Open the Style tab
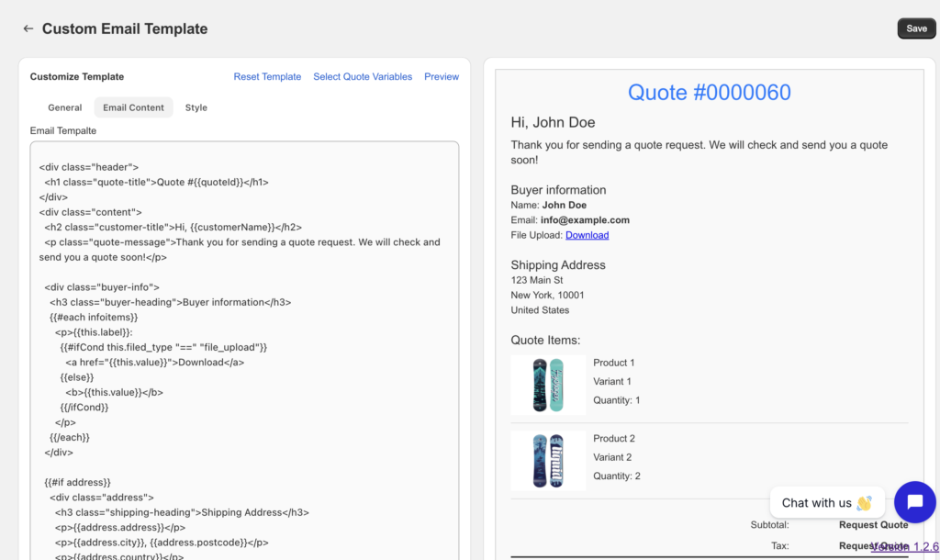 196,107
